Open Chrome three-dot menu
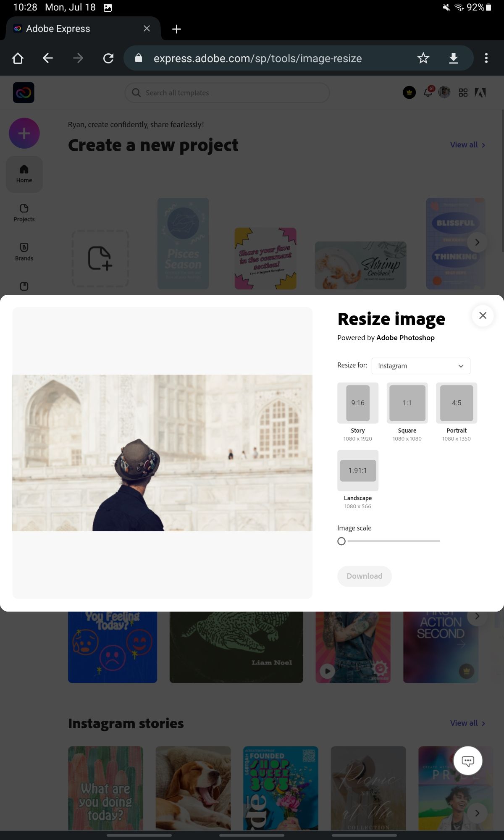This screenshot has height=840, width=504. point(486,58)
